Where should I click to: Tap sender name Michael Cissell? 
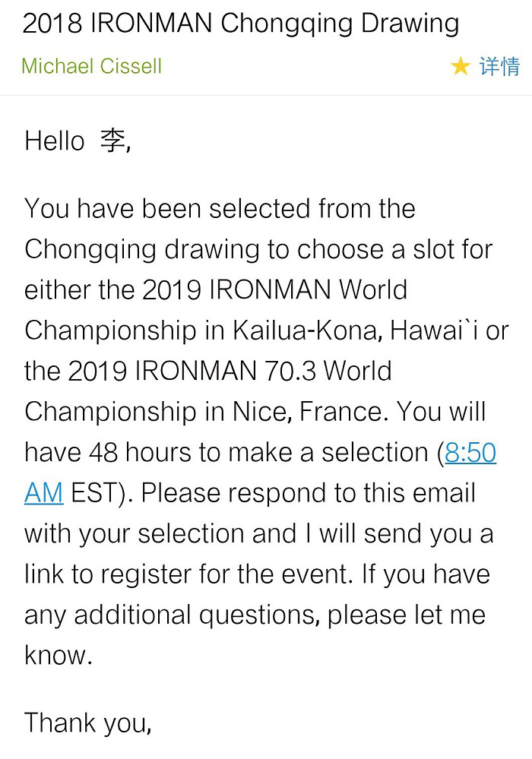[92, 66]
